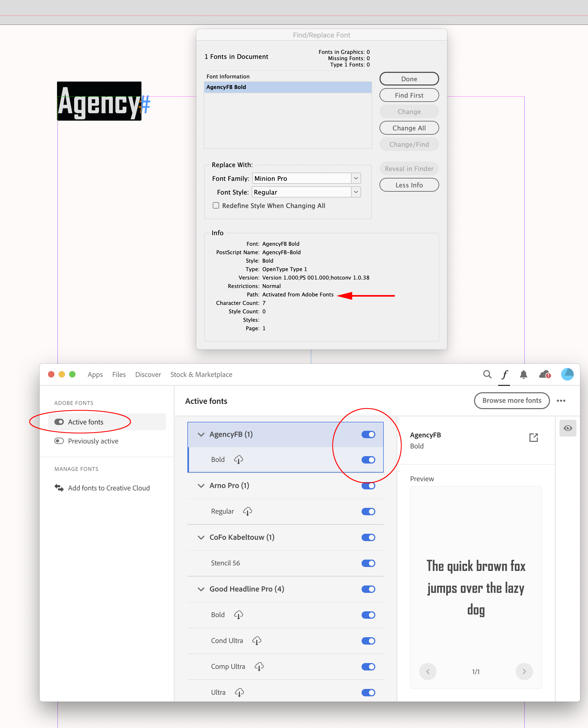This screenshot has height=728, width=588.
Task: Open the Stock & Marketplace menu
Action: pos(201,374)
